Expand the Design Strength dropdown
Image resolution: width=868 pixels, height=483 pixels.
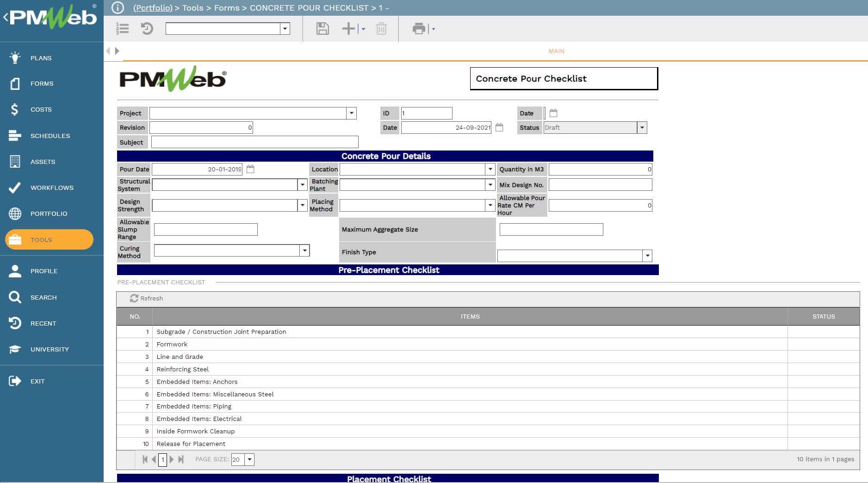click(x=302, y=205)
